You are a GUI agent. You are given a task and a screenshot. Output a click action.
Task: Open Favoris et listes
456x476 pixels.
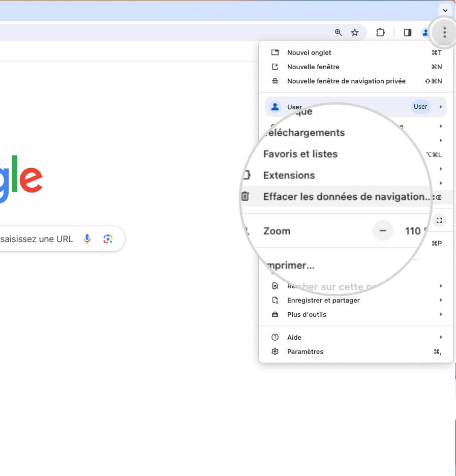click(x=300, y=154)
